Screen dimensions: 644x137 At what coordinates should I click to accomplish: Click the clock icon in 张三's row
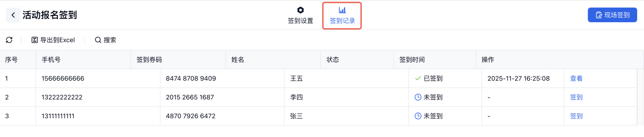click(418, 116)
